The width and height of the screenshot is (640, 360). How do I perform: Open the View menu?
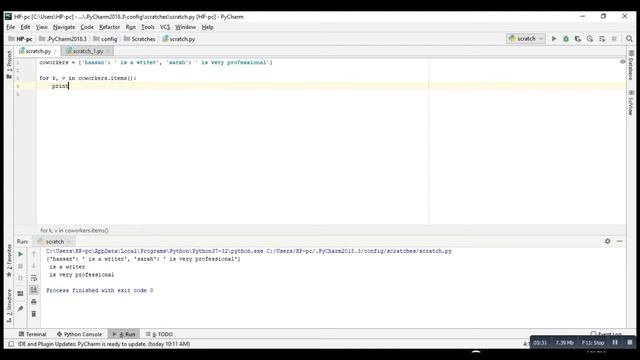click(42, 27)
